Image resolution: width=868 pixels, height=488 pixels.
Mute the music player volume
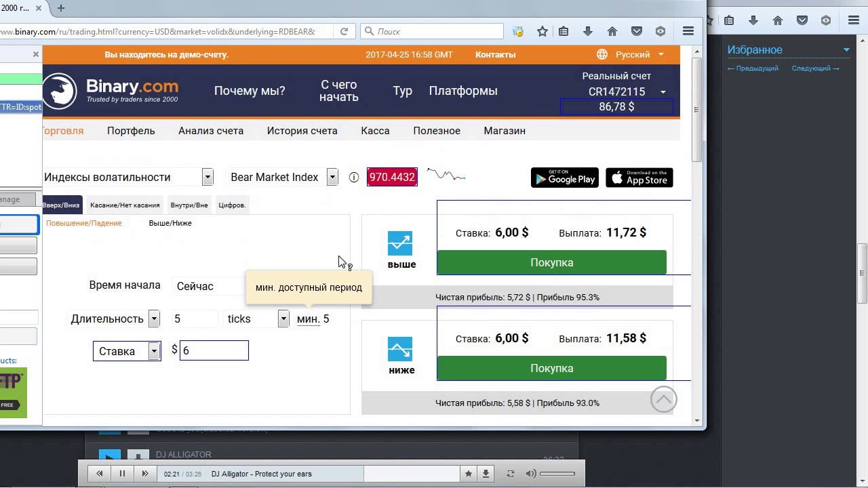tap(531, 474)
